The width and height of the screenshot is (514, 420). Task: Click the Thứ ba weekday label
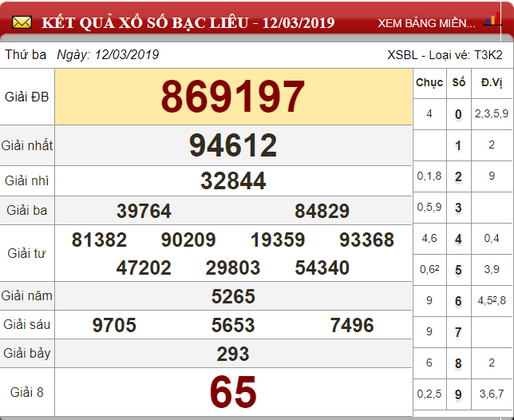(26, 54)
